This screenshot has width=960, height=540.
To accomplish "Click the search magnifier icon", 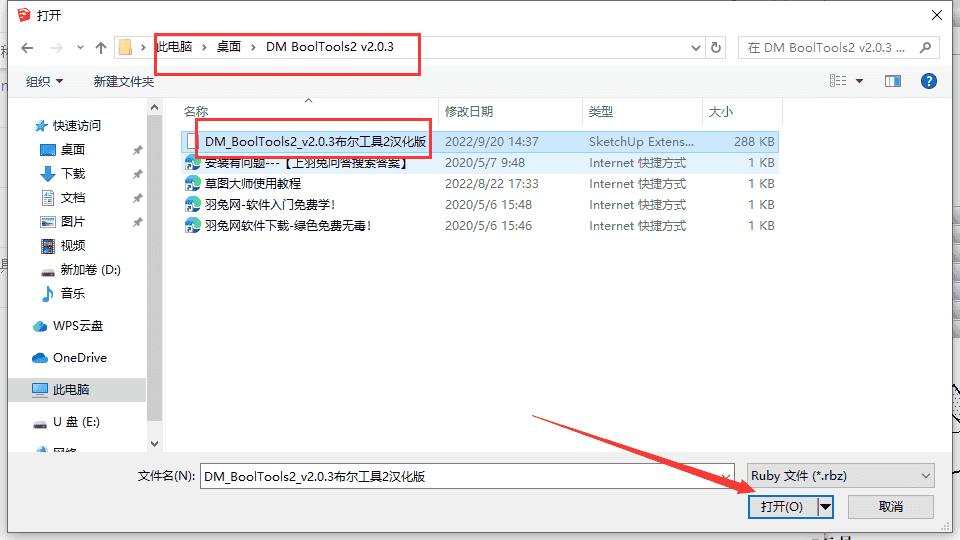I will click(926, 48).
